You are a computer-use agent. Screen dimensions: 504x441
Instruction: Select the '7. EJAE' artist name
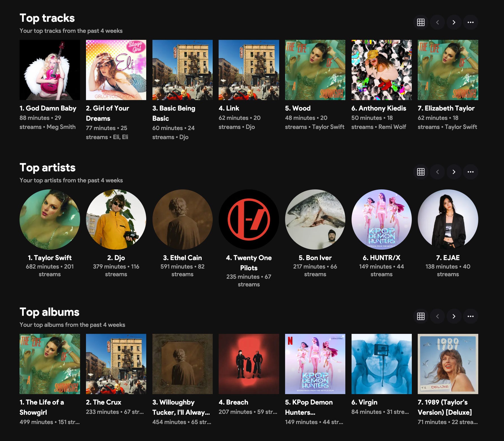click(x=448, y=258)
